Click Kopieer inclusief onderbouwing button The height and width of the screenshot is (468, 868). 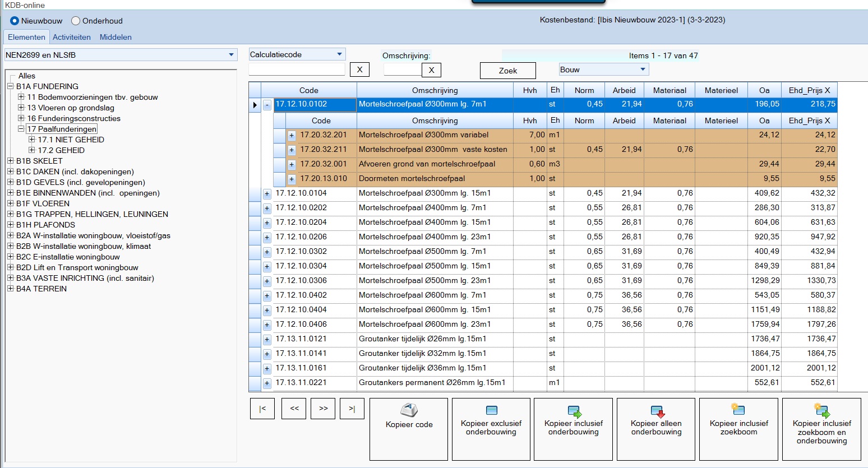573,429
